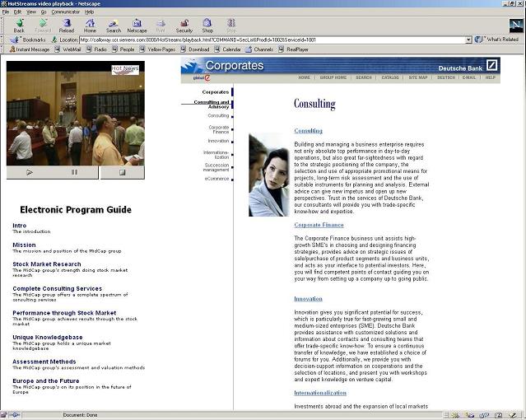Follow the Corporate Finance heading link
The height and width of the screenshot is (420, 526).
pos(319,225)
